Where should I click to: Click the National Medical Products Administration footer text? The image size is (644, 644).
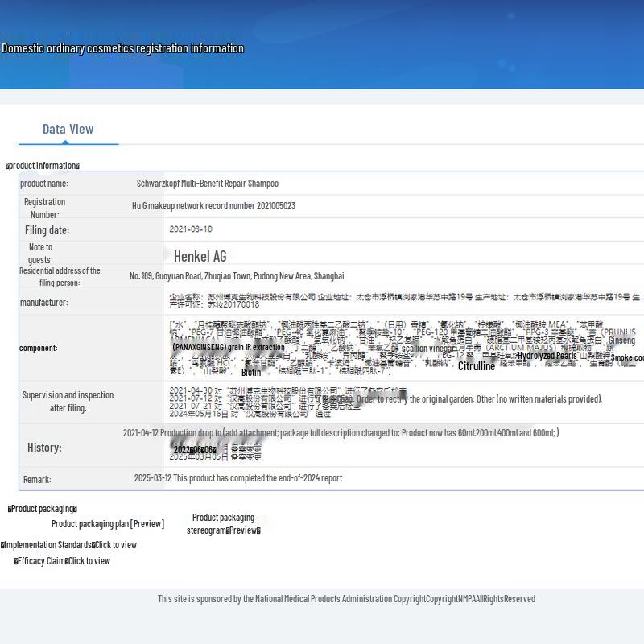(x=346, y=599)
